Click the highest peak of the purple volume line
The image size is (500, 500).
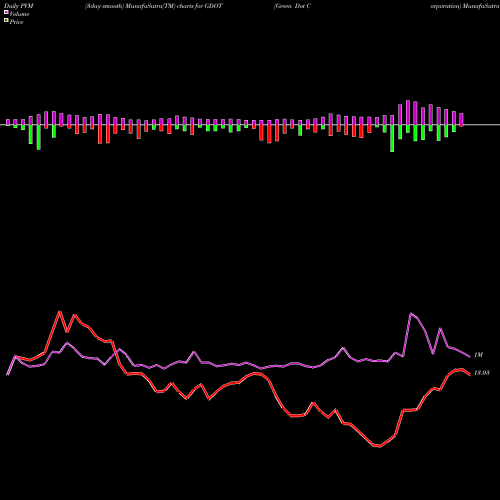point(411,313)
